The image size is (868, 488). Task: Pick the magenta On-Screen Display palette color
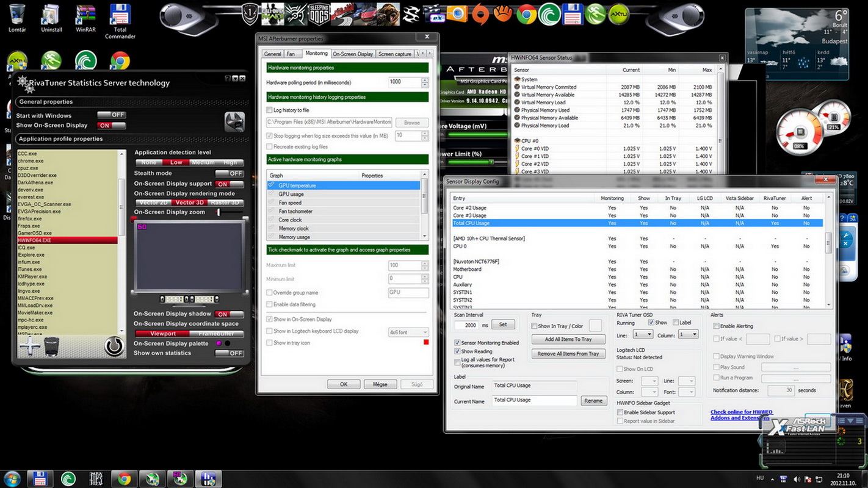219,343
